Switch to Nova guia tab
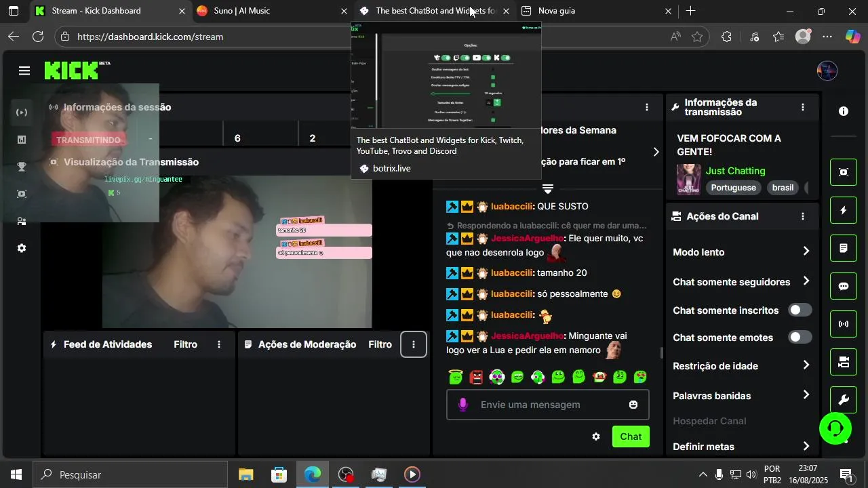 [596, 11]
